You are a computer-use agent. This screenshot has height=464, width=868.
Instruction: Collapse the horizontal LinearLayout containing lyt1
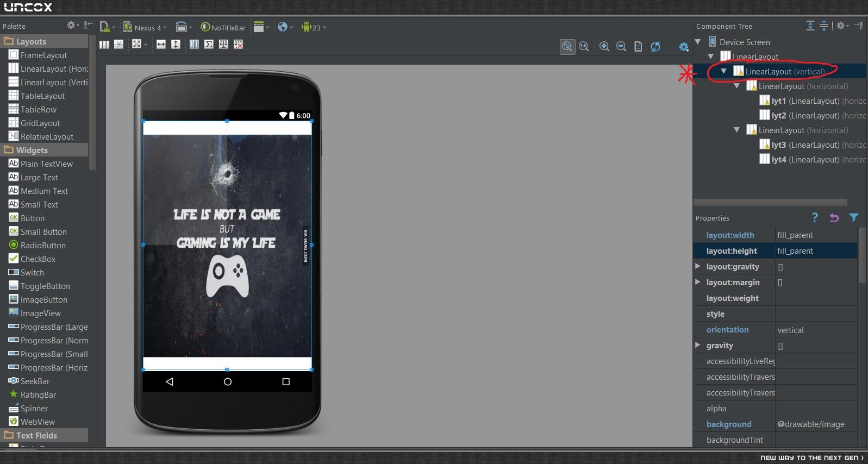(x=737, y=86)
